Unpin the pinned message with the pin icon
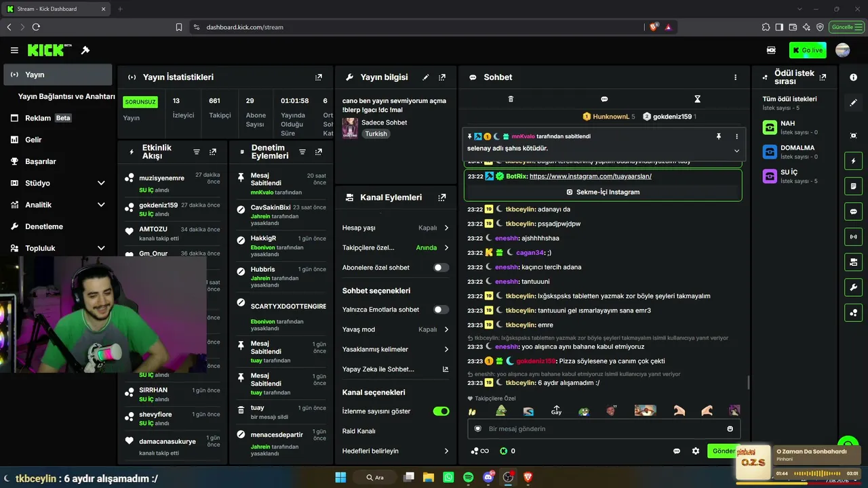The height and width of the screenshot is (488, 868). [x=719, y=136]
